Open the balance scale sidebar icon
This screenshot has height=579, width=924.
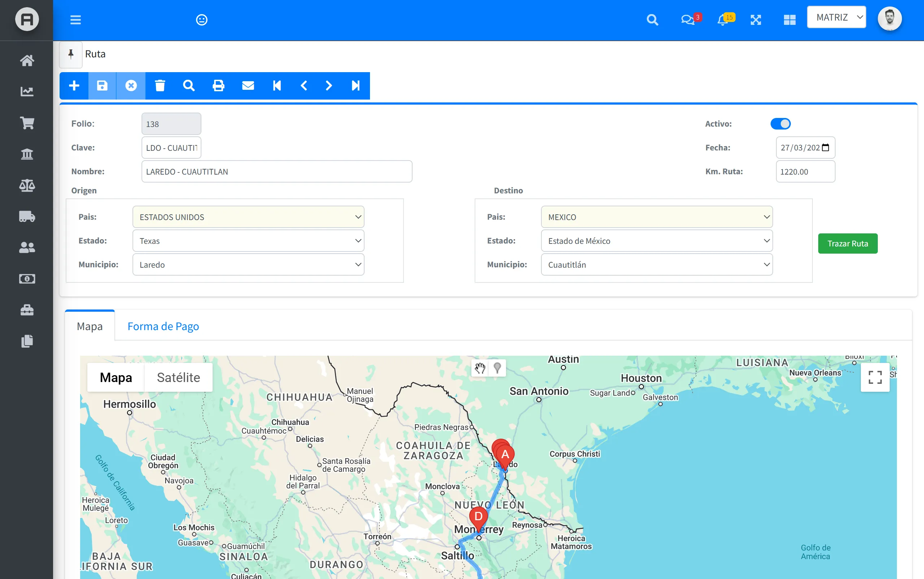click(27, 185)
